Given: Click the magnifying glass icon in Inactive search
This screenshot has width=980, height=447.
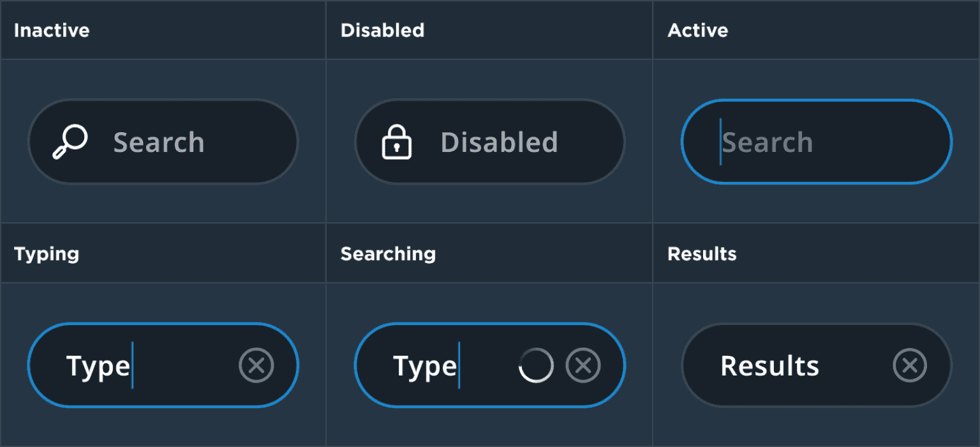Looking at the screenshot, I should pos(70,142).
